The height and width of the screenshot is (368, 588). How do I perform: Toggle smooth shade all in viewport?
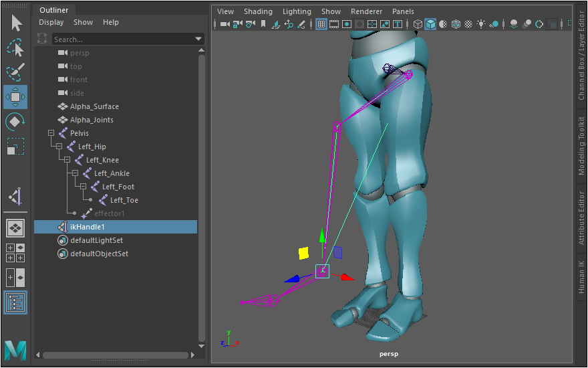[x=431, y=24]
